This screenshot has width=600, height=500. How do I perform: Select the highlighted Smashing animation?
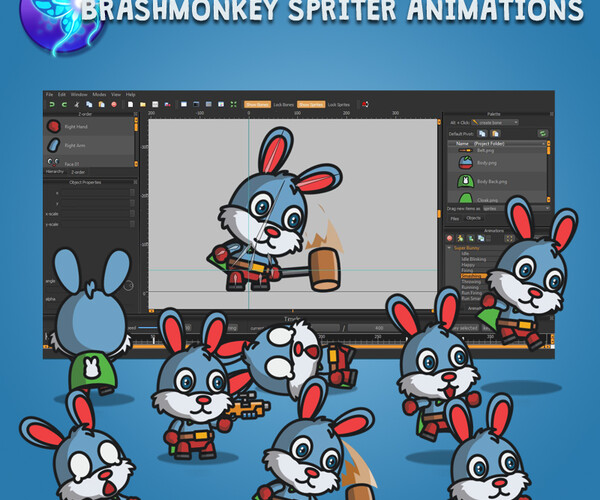click(473, 276)
